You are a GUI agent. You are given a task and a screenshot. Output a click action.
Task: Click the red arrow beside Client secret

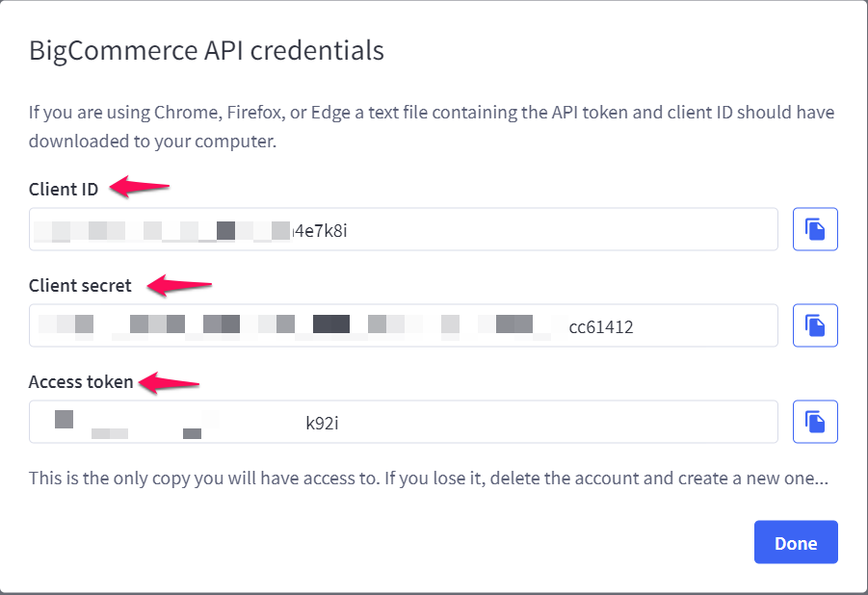click(182, 285)
